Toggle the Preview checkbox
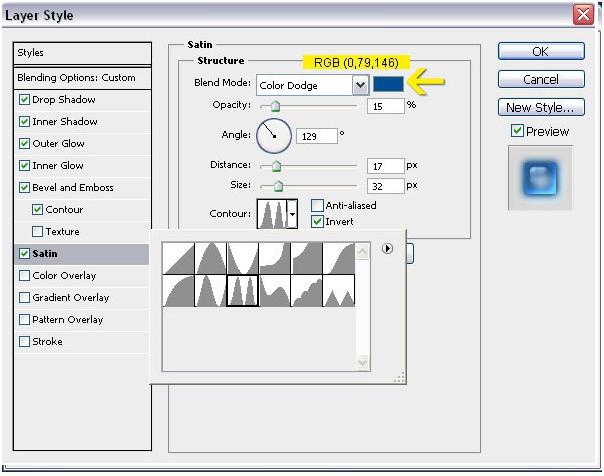This screenshot has height=476, width=604. point(517,131)
